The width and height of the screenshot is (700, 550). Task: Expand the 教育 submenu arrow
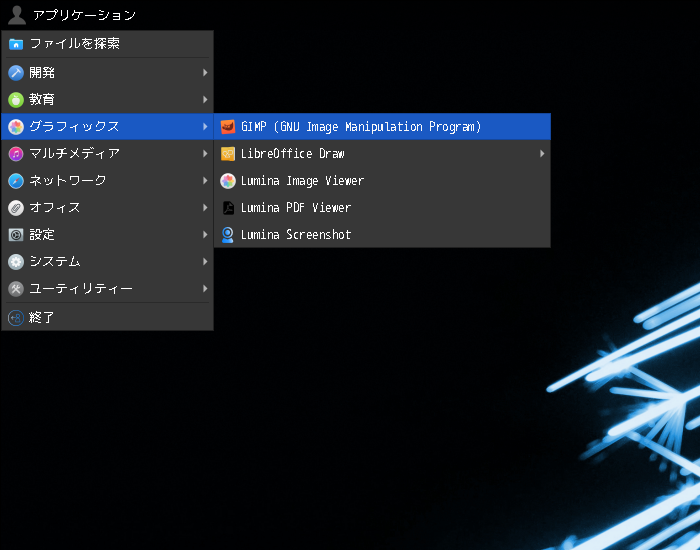click(205, 100)
